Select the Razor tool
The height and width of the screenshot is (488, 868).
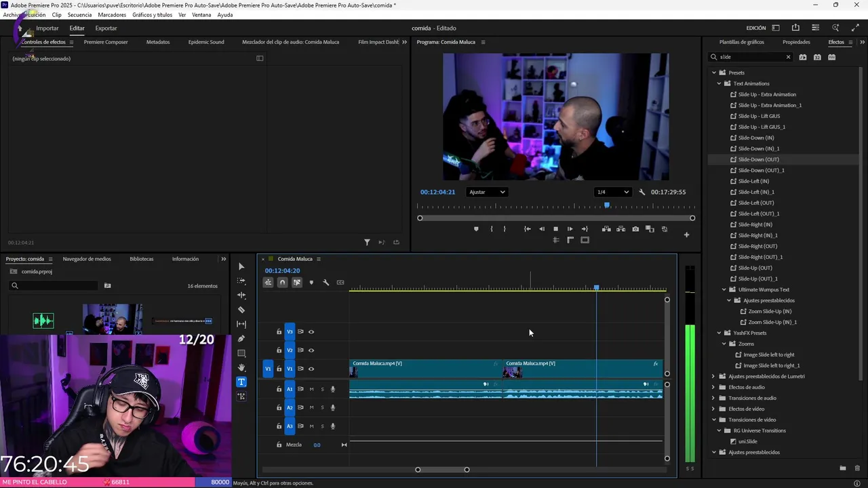241,310
